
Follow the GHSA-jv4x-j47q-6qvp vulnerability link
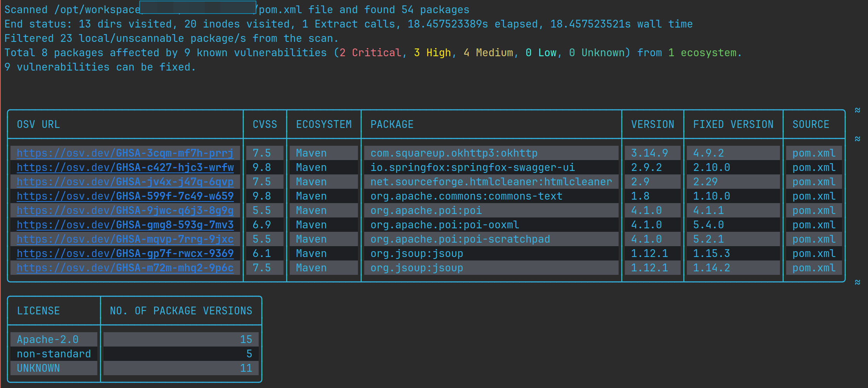(125, 182)
